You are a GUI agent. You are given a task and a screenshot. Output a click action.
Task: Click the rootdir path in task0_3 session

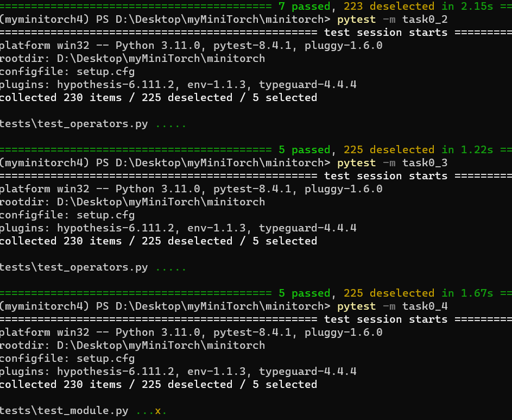(x=161, y=202)
